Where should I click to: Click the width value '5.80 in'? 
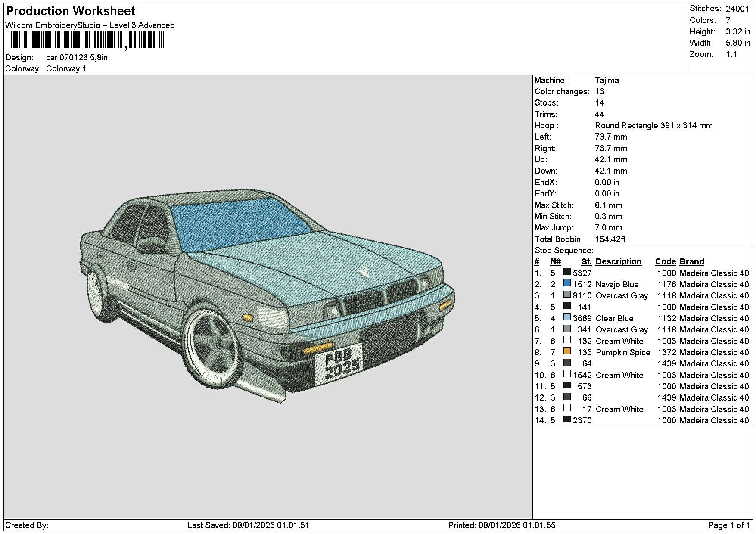[738, 43]
